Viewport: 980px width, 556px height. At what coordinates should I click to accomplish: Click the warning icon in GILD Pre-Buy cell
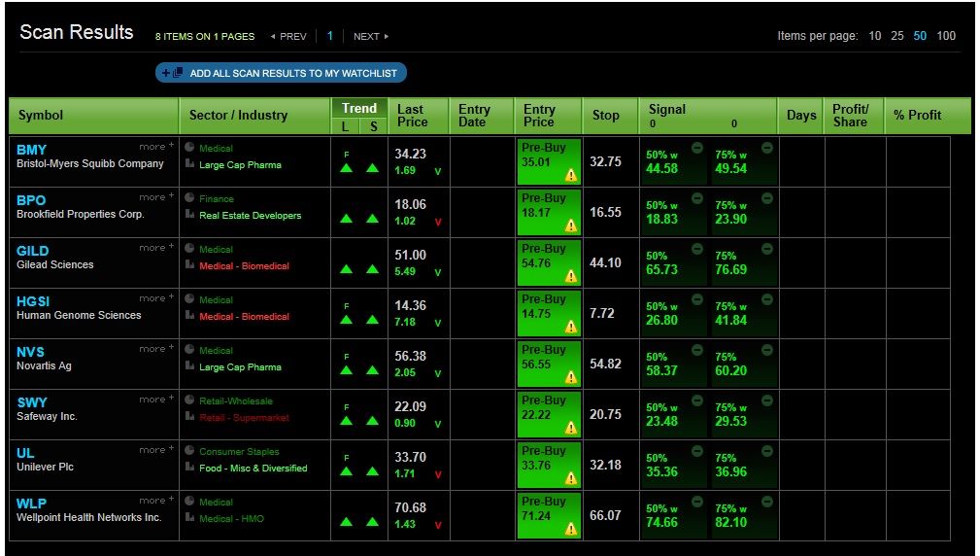571,276
